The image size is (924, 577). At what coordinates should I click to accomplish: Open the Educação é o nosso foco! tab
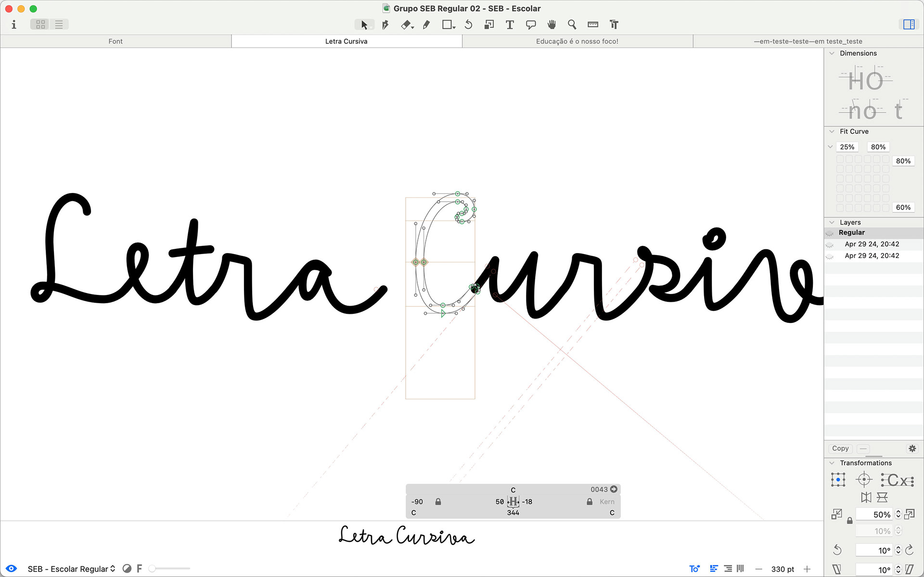(x=577, y=41)
